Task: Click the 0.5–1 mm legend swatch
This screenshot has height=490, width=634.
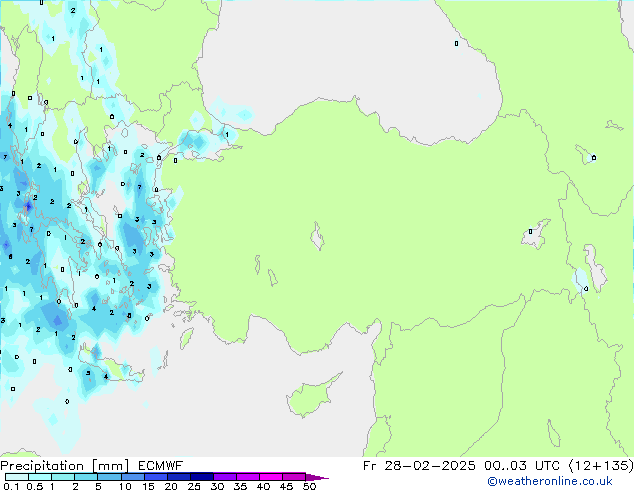Action: click(x=40, y=477)
